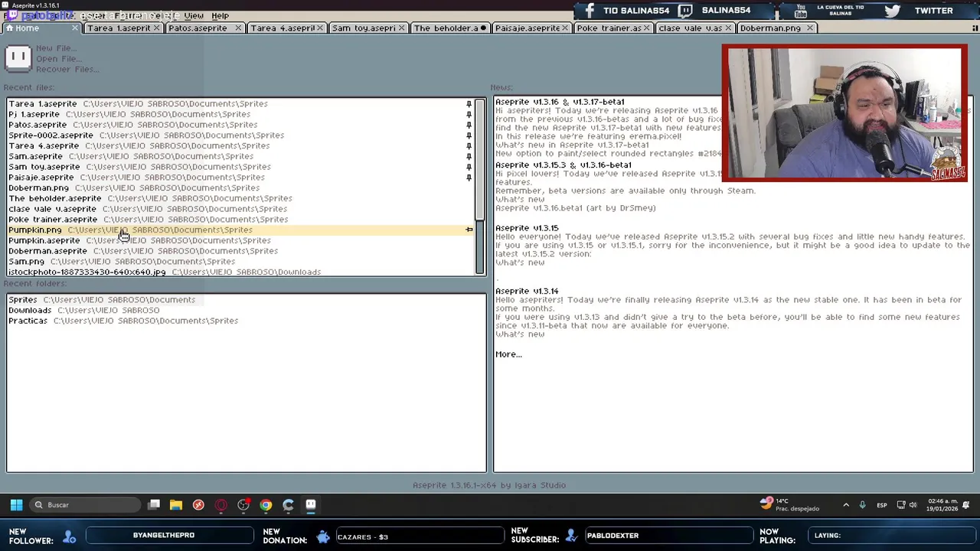Toggle the pin next to Sam toy.aseprite
The height and width of the screenshot is (551, 980).
(x=469, y=167)
